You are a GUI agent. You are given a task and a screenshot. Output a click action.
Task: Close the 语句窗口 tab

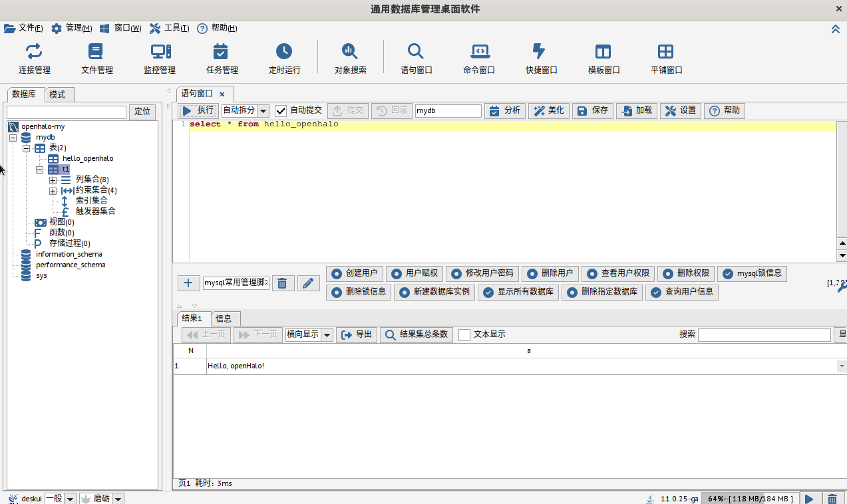pyautogui.click(x=222, y=94)
